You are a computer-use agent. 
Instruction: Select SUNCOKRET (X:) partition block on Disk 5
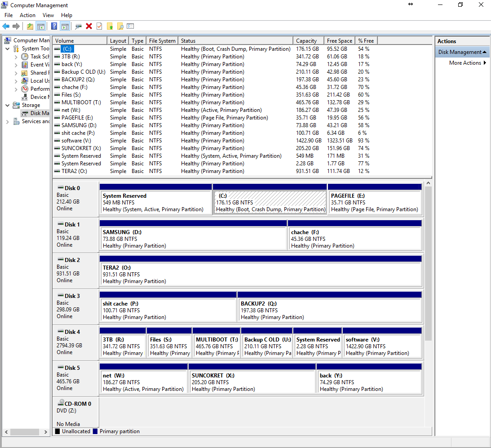point(252,379)
